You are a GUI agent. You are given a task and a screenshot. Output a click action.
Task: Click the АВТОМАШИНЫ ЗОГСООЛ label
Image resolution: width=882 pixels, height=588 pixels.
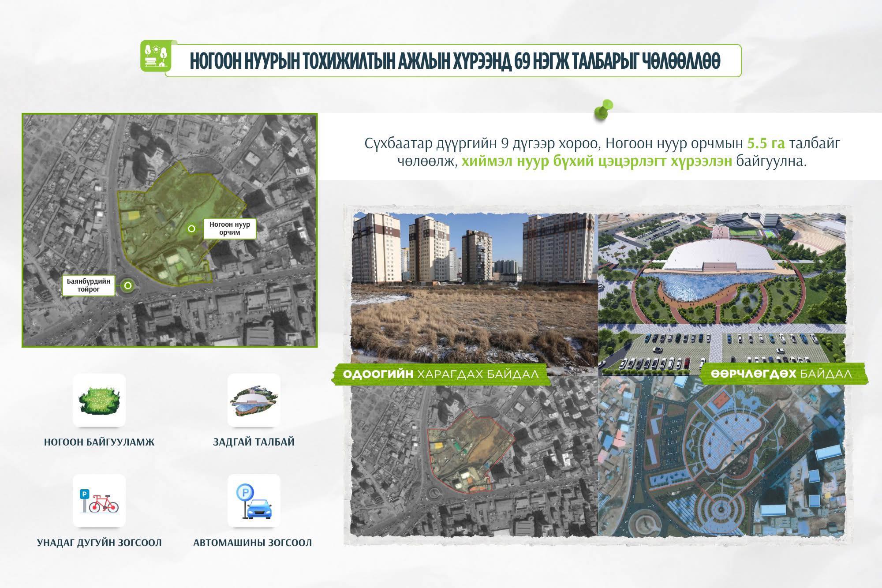[253, 543]
